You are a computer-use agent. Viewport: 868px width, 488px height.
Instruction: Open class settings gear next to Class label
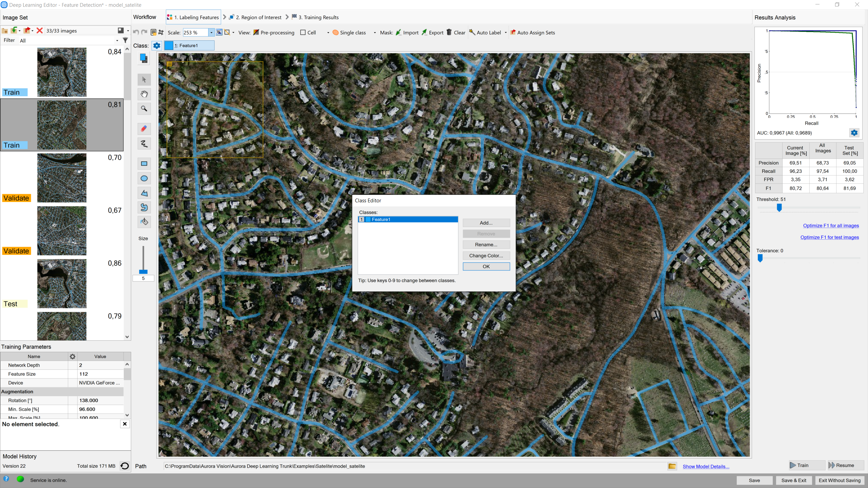(x=157, y=45)
